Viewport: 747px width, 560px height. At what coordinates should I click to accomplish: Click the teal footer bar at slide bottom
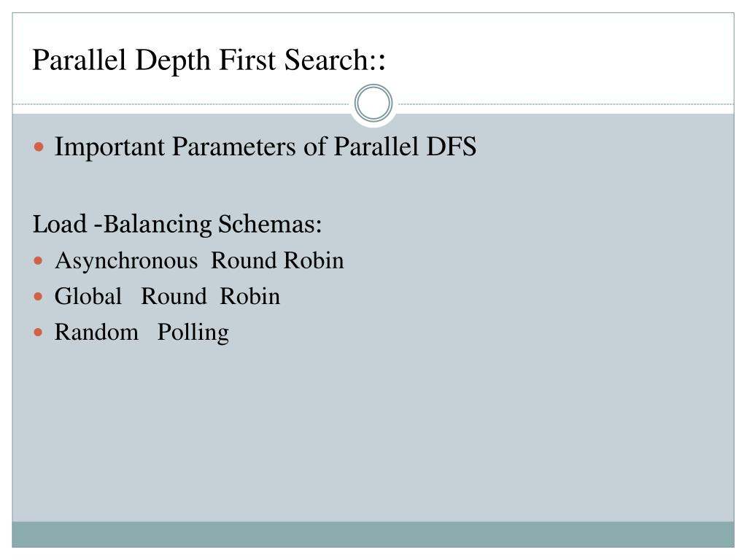[x=373, y=534]
